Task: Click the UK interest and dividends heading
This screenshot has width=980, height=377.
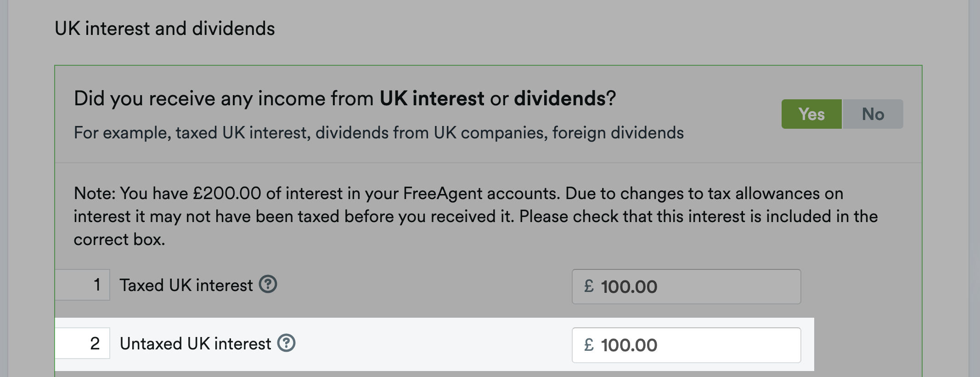Action: click(164, 29)
